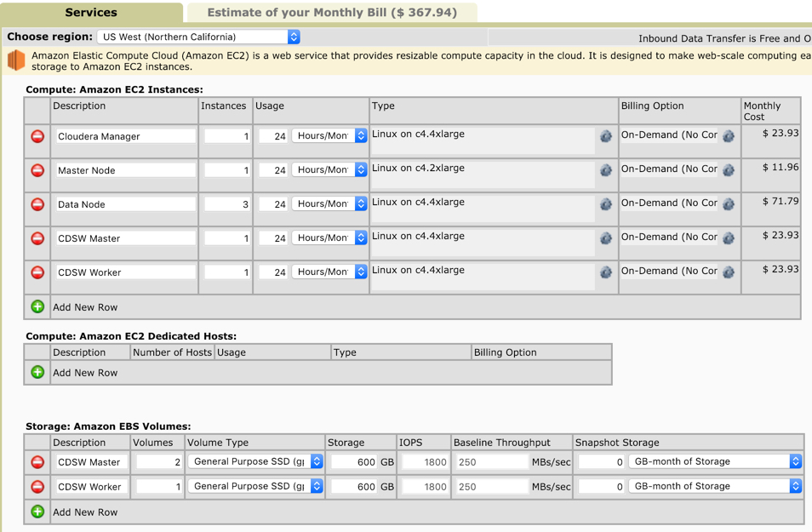This screenshot has height=532, width=812.
Task: Edit CDSW Master EBS description field
Action: 92,462
